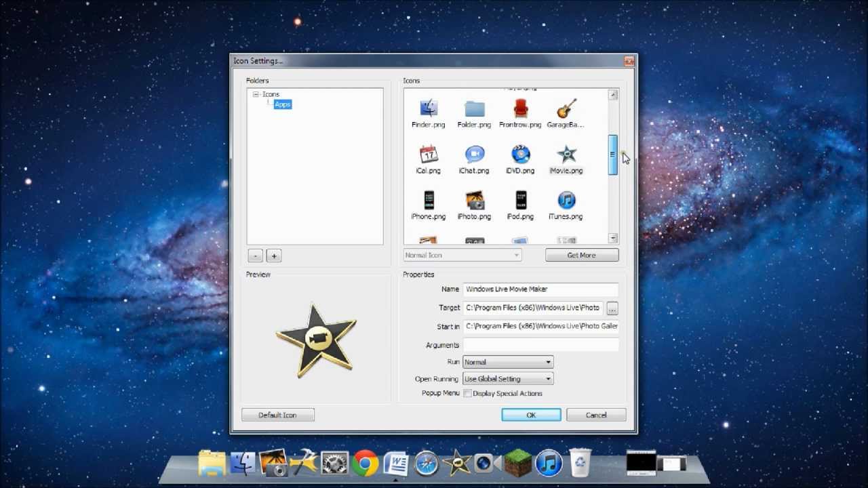
Task: Click the Arguments input field
Action: 540,345
